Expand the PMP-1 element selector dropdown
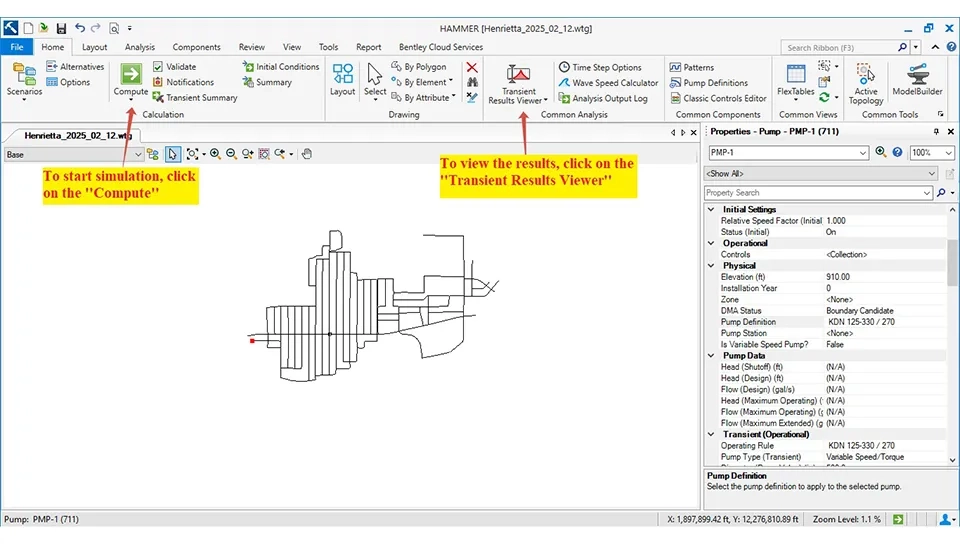960x548 pixels. coord(863,153)
